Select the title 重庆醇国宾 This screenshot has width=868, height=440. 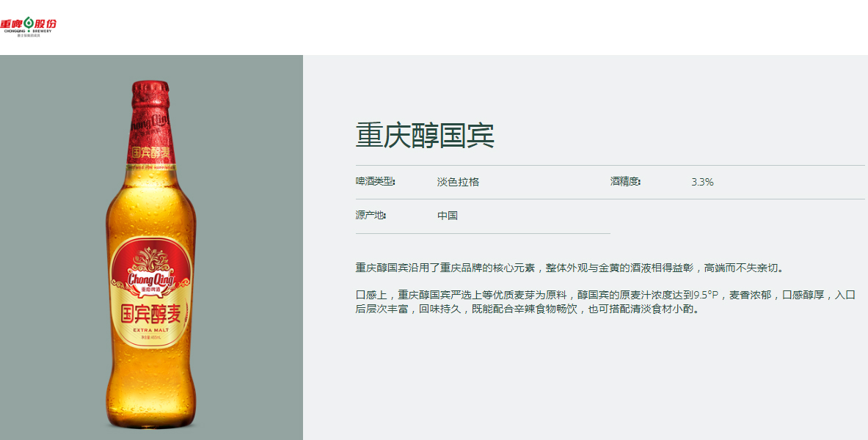point(425,135)
